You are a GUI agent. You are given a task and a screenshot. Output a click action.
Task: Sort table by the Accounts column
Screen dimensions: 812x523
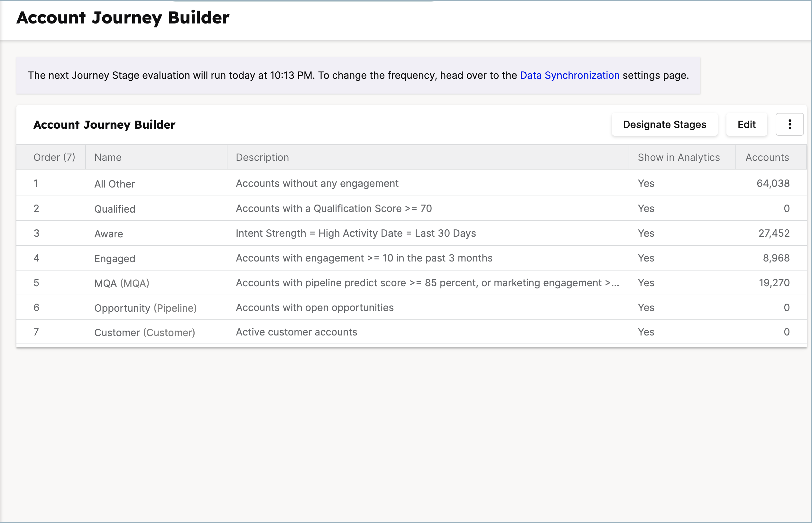click(x=767, y=157)
